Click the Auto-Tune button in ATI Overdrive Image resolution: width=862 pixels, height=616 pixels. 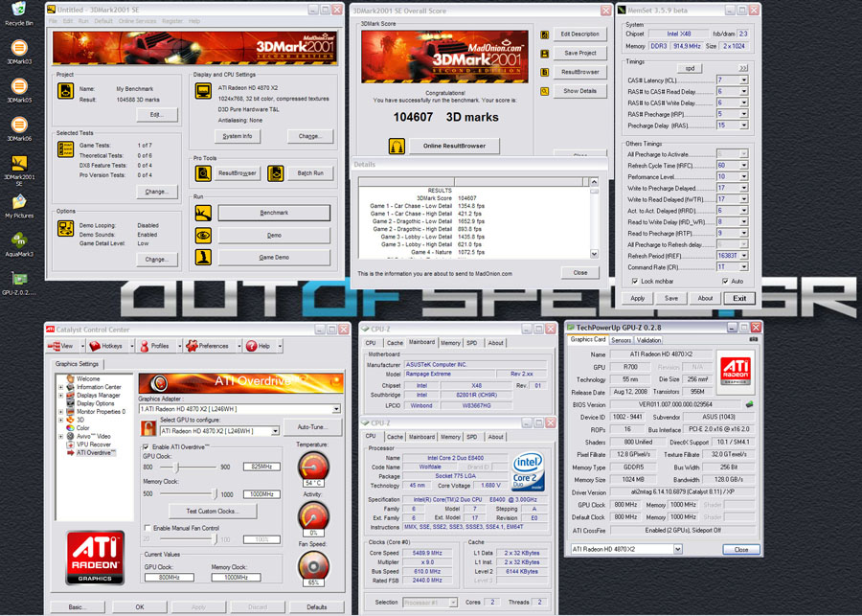(312, 427)
